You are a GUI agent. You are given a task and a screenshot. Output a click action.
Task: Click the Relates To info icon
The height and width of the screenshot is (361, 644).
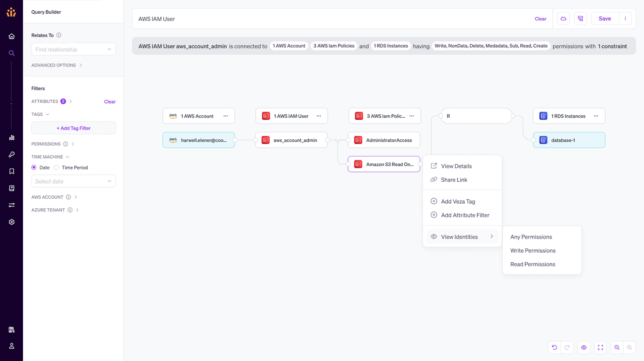coord(59,35)
